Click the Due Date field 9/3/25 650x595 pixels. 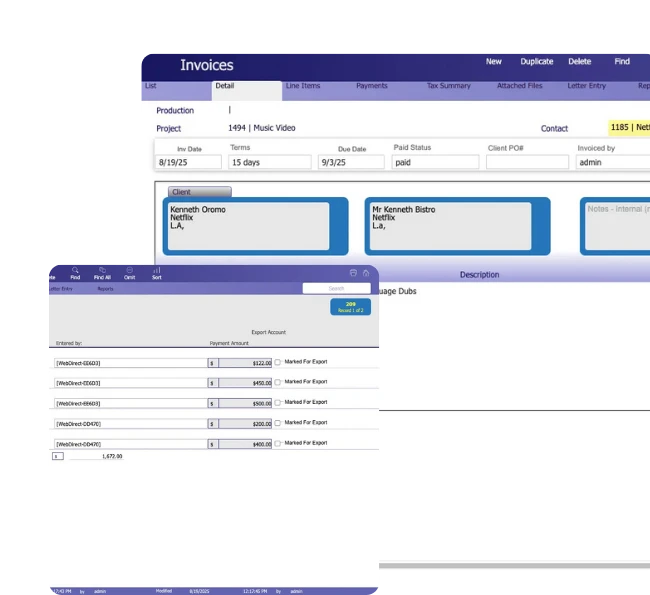[x=351, y=162]
